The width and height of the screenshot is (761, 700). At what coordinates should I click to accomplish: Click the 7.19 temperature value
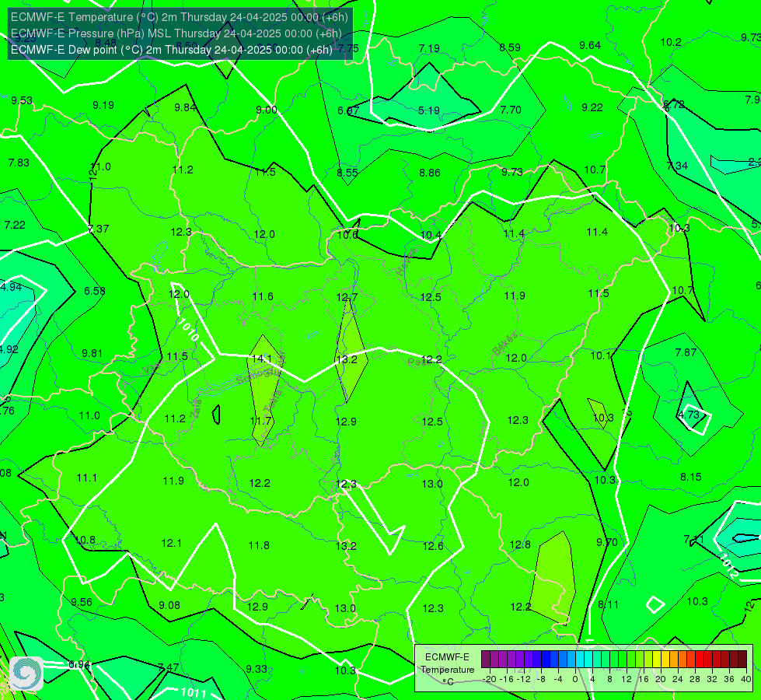(x=429, y=48)
